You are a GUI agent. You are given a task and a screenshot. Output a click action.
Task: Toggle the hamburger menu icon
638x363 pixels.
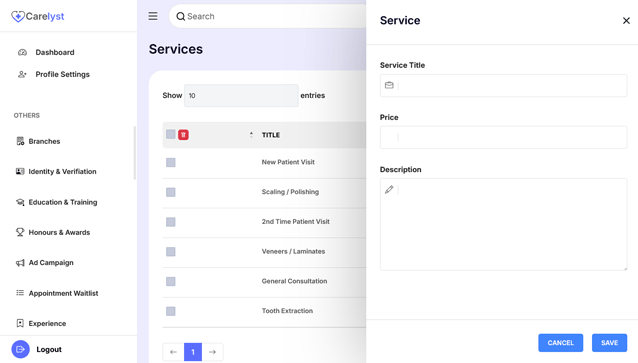click(153, 16)
